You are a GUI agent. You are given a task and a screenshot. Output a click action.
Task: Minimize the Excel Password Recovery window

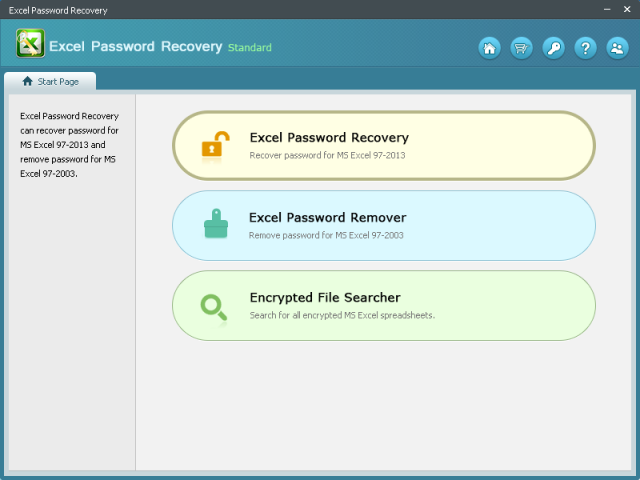(x=606, y=10)
